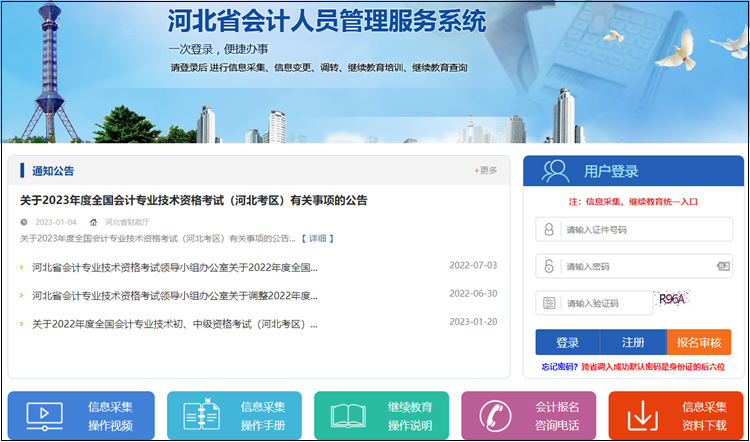Click the site title 河北省会计人员管理服务系统
The width and height of the screenshot is (750, 442).
click(x=327, y=21)
